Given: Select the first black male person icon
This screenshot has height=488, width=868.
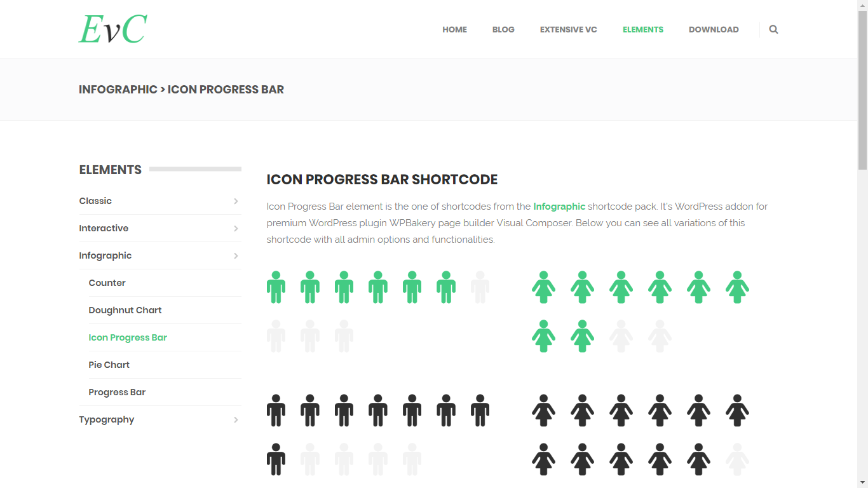Looking at the screenshot, I should pos(276,410).
